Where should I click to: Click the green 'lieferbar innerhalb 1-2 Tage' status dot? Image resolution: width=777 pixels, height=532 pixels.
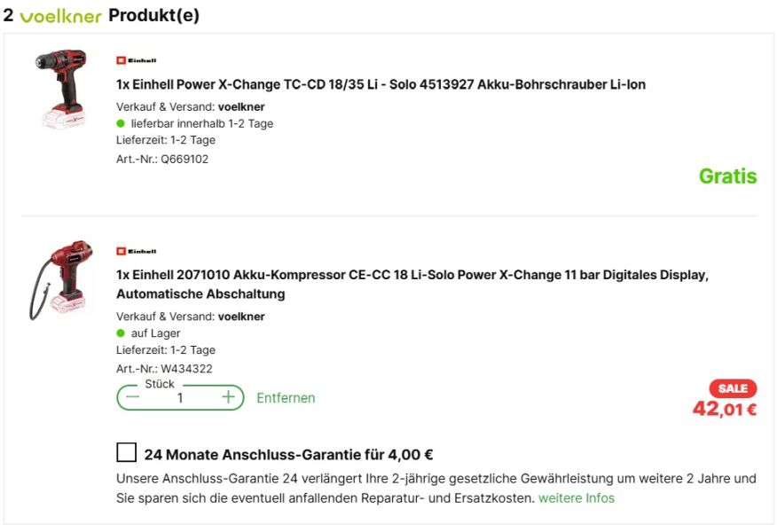pyautogui.click(x=121, y=123)
